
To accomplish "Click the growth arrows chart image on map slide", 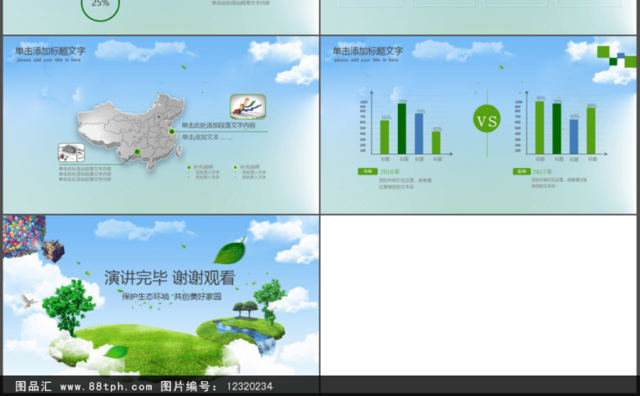I will pos(248,107).
